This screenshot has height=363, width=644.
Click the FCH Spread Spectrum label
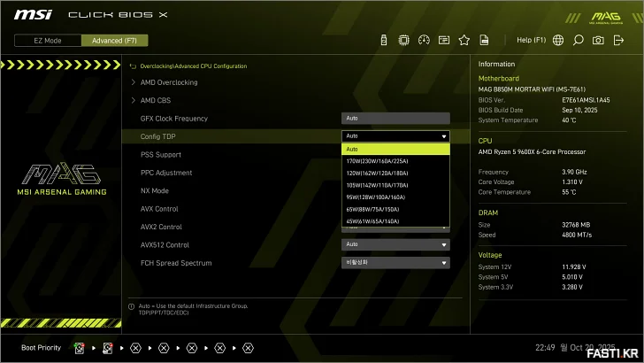pos(176,263)
